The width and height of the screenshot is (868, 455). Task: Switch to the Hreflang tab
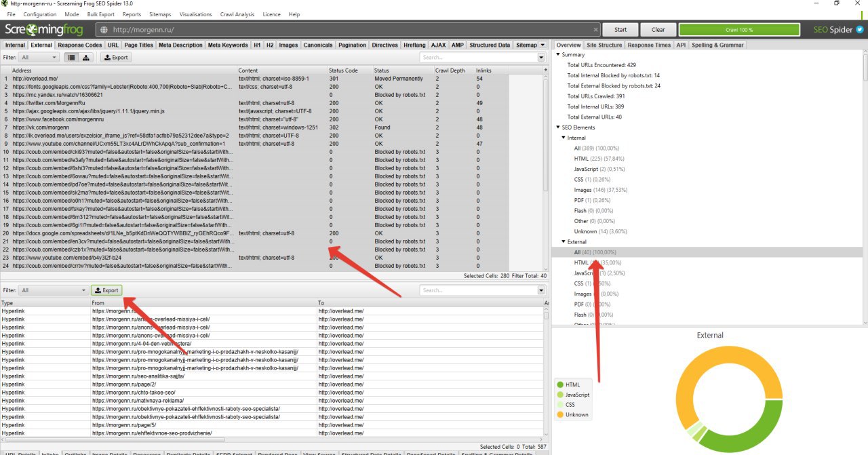414,45
